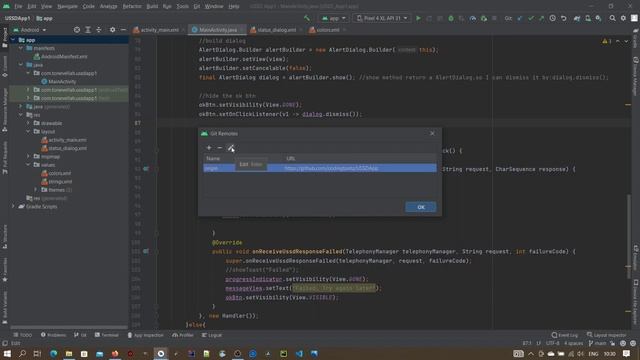Open the Terminal tool window
Screen dimensions: 640x360
(x=107, y=335)
